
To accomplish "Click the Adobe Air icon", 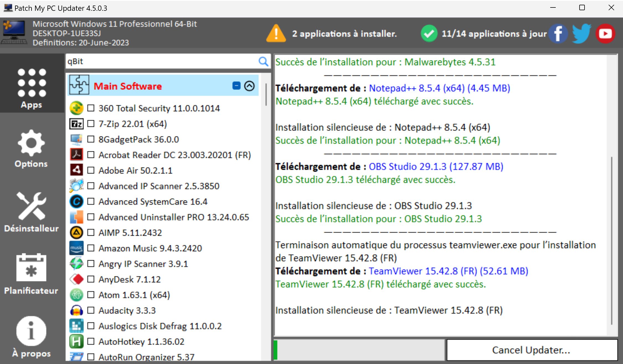I will [76, 170].
